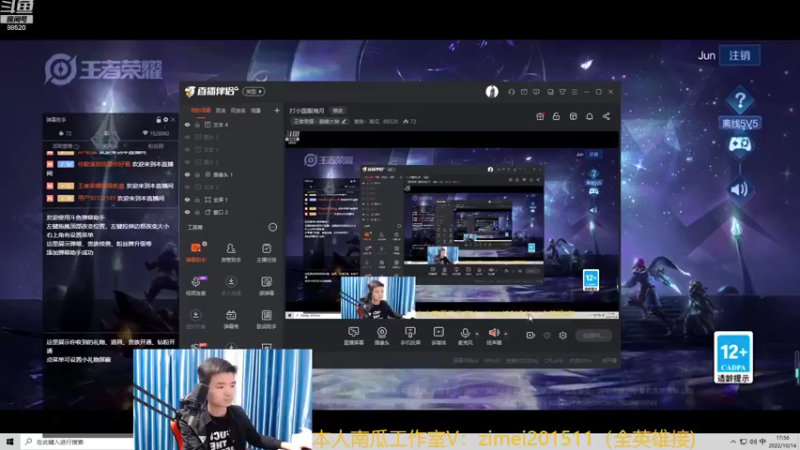Mute the speaker in the bottom bar
This screenshot has width=800, height=450.
tap(493, 334)
